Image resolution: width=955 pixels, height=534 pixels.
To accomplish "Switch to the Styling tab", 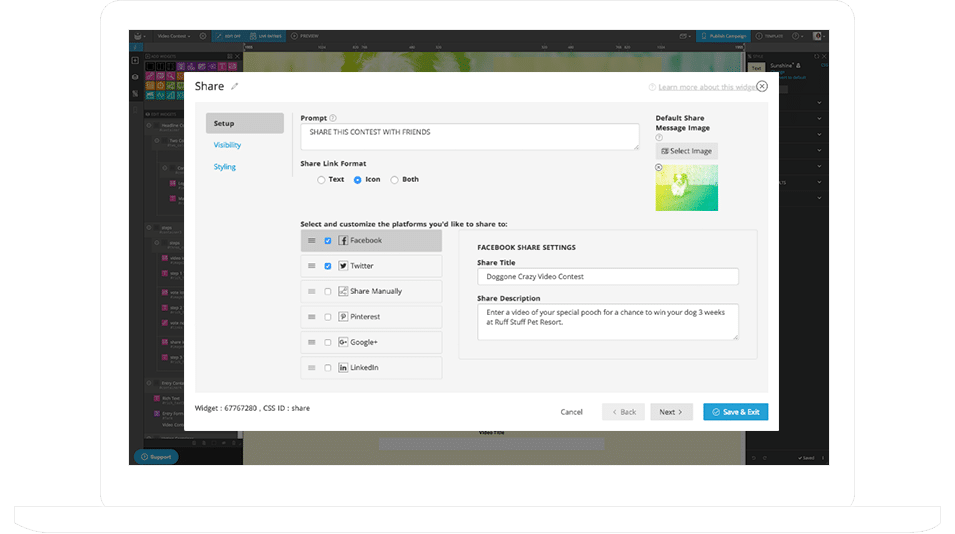I will pyautogui.click(x=225, y=167).
